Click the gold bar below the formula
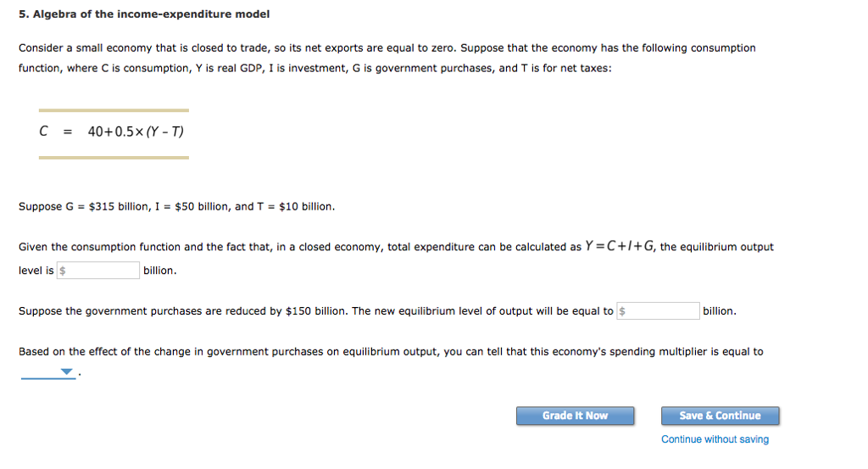Viewport: 868px width, 469px height. click(114, 157)
